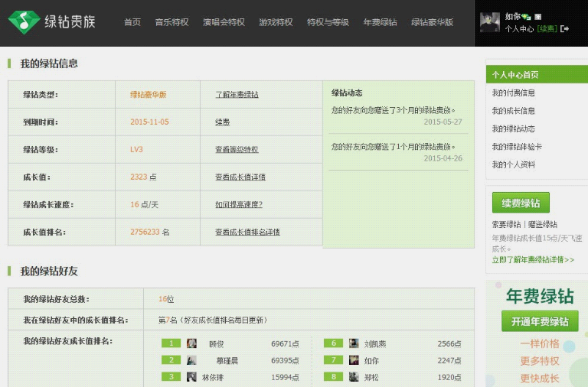588x387 pixels.
Task: Click the green [续费] link in header
Action: point(547,29)
